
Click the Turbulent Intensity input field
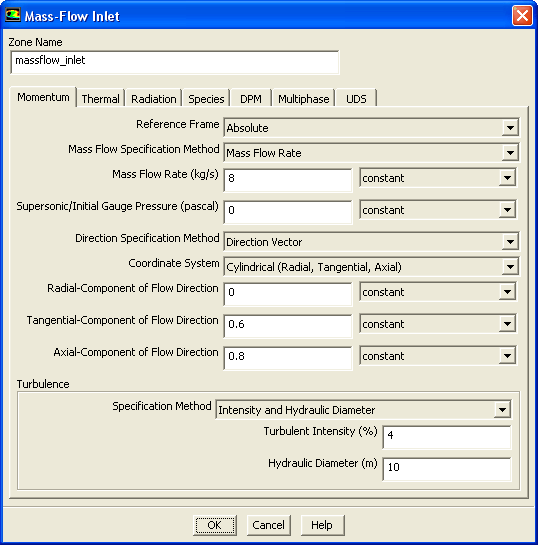(x=447, y=437)
